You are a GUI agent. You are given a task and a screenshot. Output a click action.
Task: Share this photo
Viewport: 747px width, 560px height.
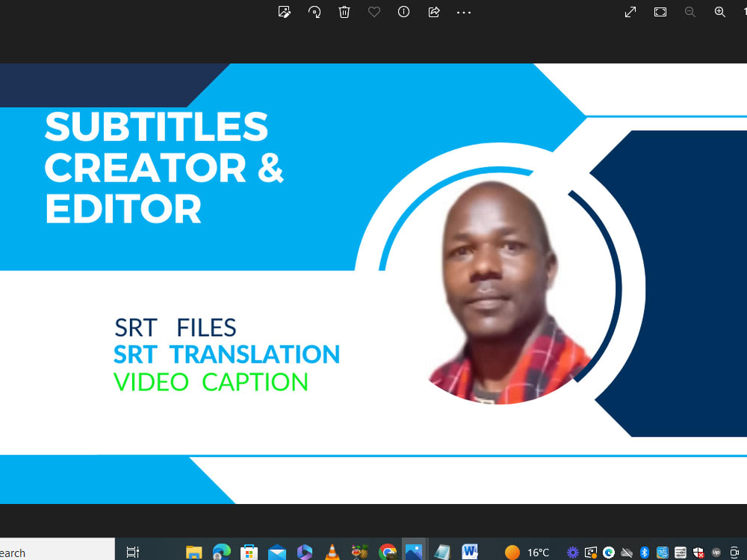pos(433,12)
